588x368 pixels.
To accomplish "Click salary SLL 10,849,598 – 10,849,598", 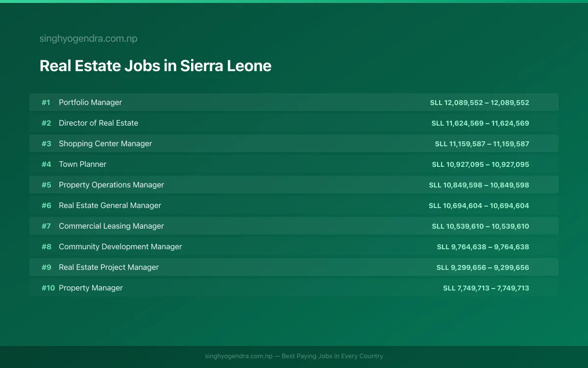I will pos(479,185).
